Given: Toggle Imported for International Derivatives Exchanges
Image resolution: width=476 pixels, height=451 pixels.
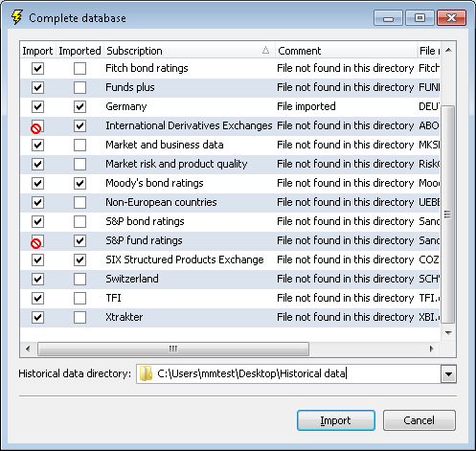Looking at the screenshot, I should tap(79, 125).
